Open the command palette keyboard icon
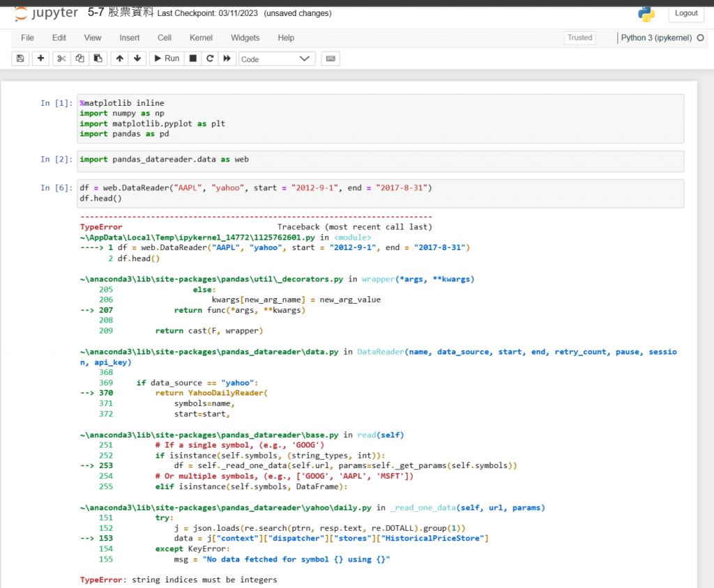The image size is (714, 588). [331, 59]
